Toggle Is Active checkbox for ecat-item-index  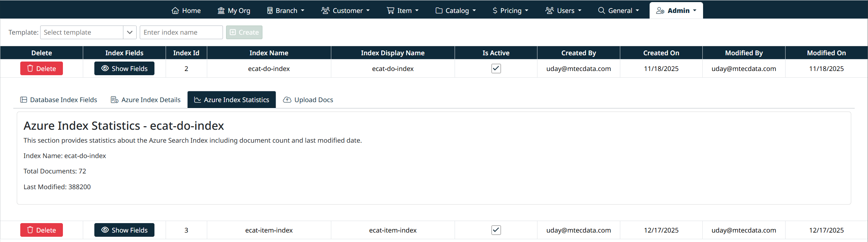tap(496, 230)
